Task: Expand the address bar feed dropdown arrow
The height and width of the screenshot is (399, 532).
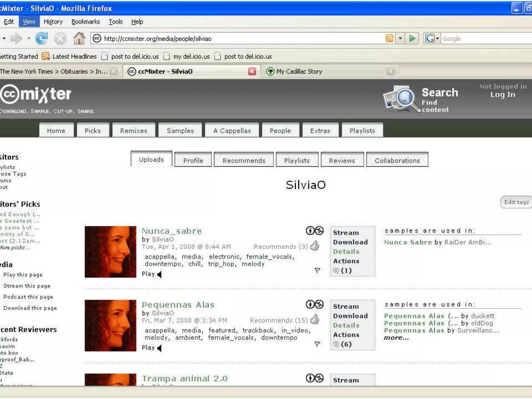Action: pos(400,39)
